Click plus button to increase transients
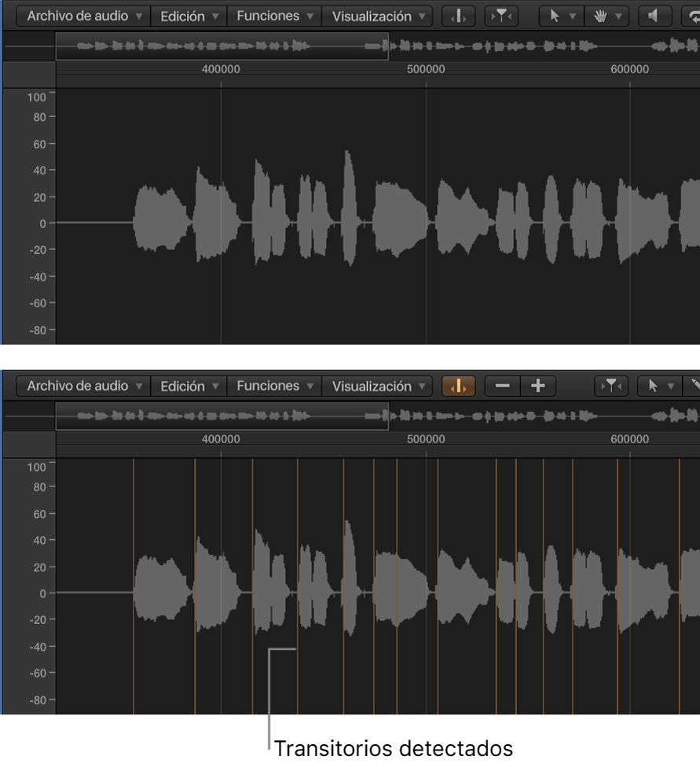700x767 pixels. (538, 386)
